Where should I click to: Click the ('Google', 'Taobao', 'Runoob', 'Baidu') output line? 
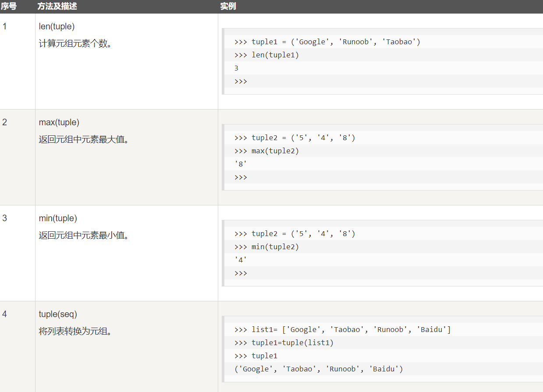319,369
